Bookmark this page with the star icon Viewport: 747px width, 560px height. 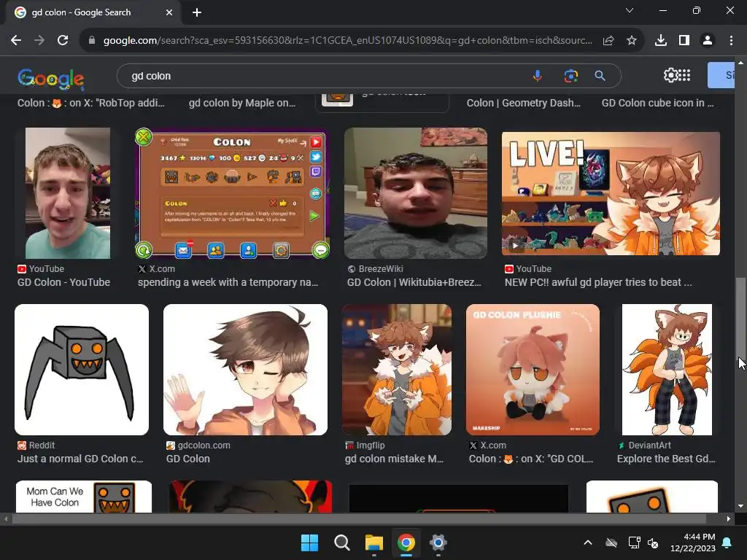tap(632, 41)
